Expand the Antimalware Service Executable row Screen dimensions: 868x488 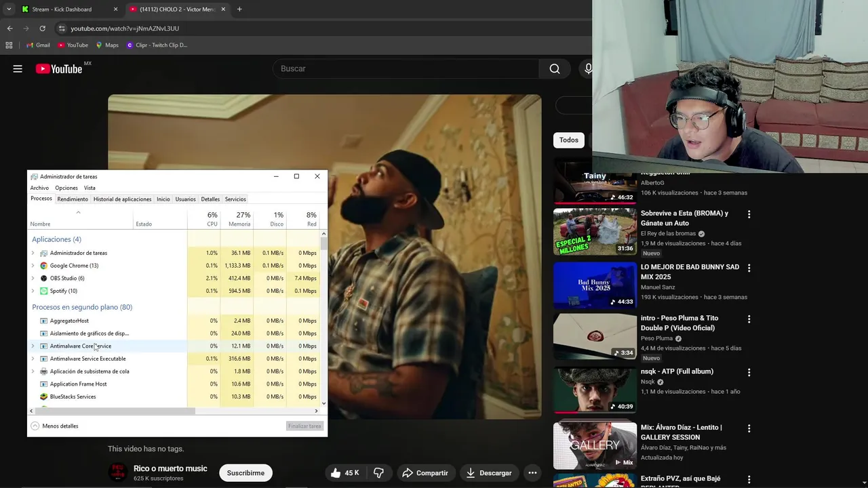33,359
